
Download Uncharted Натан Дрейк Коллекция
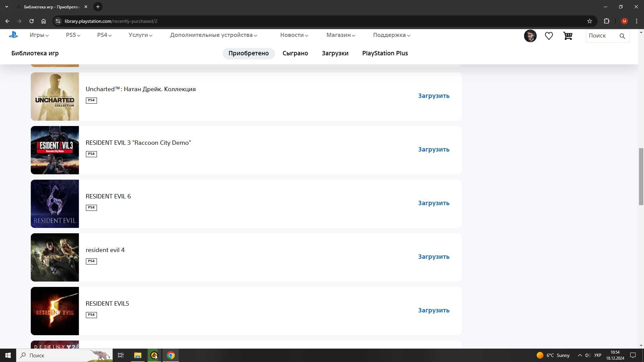[434, 96]
